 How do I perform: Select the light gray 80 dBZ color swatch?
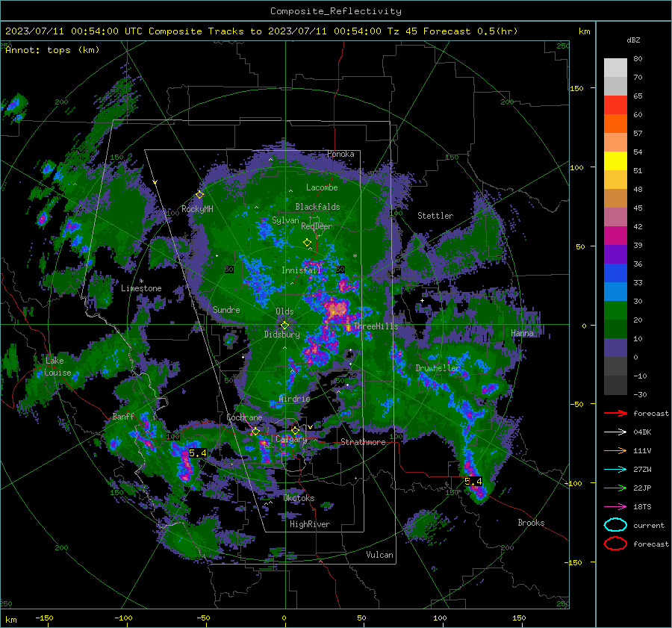coord(615,67)
